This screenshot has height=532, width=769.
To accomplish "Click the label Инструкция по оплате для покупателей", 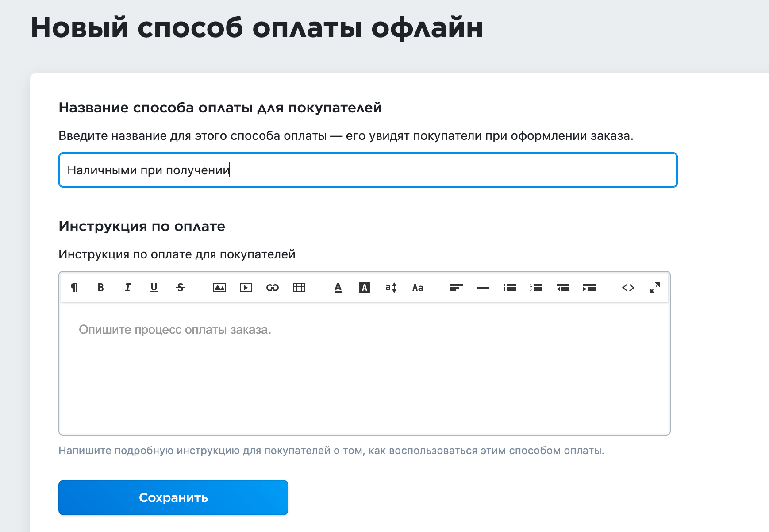I will 177,254.
